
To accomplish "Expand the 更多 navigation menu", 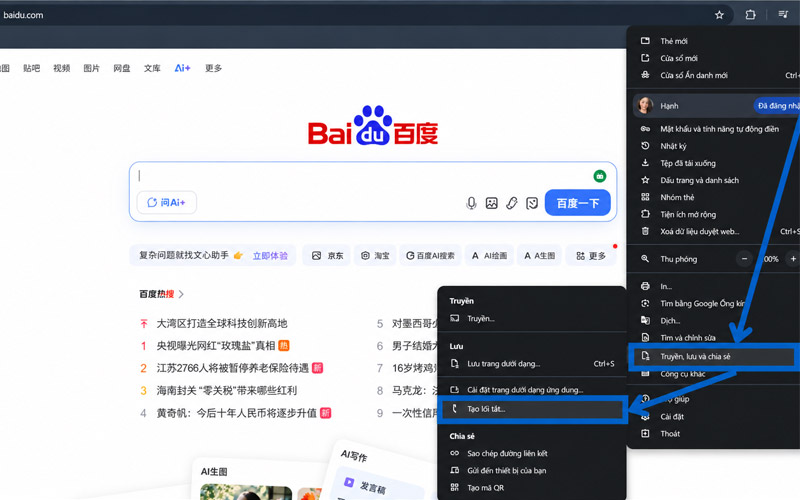I will (x=213, y=68).
